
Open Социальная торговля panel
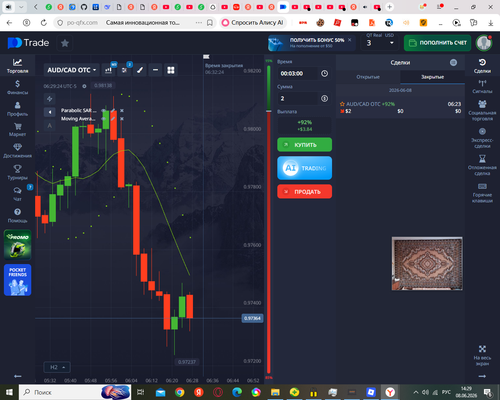[482, 110]
